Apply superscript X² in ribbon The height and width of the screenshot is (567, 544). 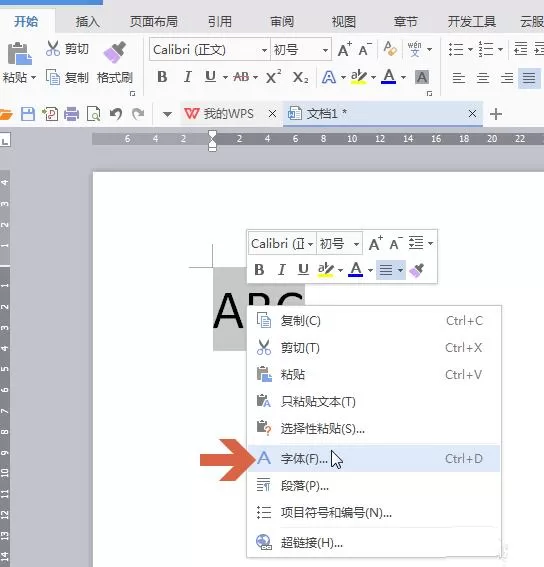click(273, 77)
